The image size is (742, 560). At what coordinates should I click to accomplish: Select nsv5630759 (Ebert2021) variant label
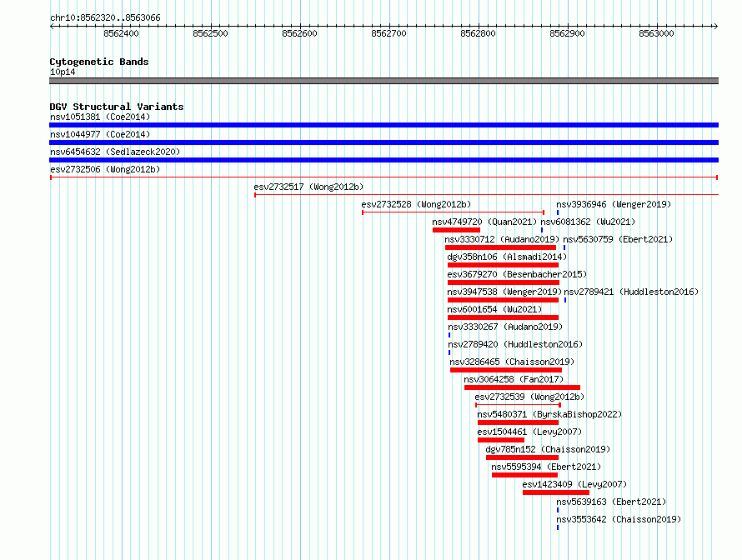(618, 239)
